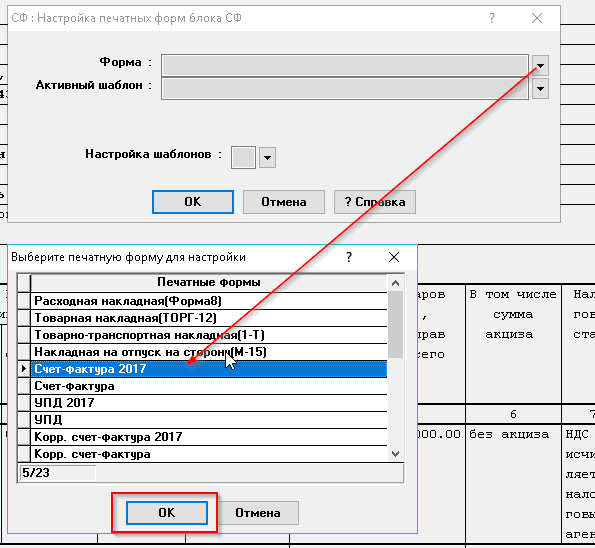Screen dimensions: 595x548
Task: Click the list scrollbar thumb
Action: pyautogui.click(x=395, y=324)
